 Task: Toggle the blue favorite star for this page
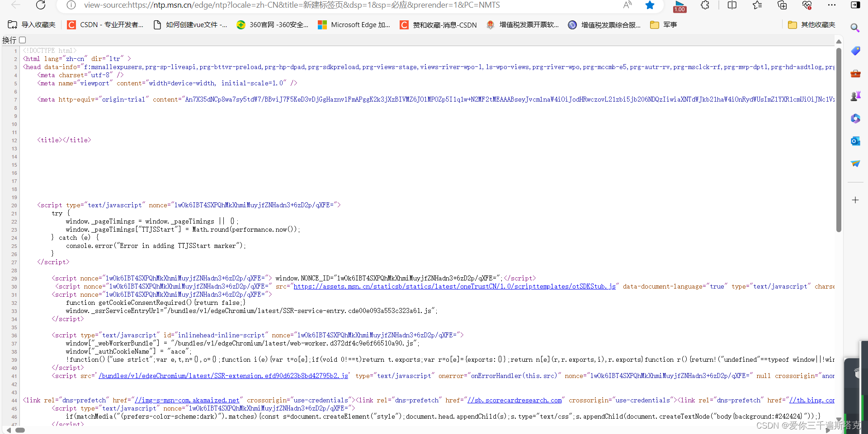(650, 5)
